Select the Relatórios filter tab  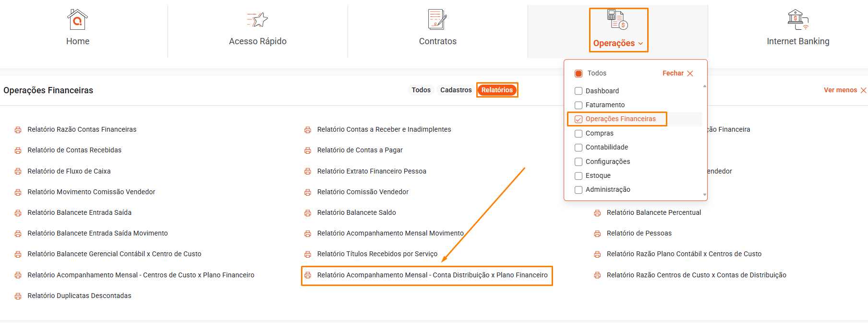coord(497,90)
